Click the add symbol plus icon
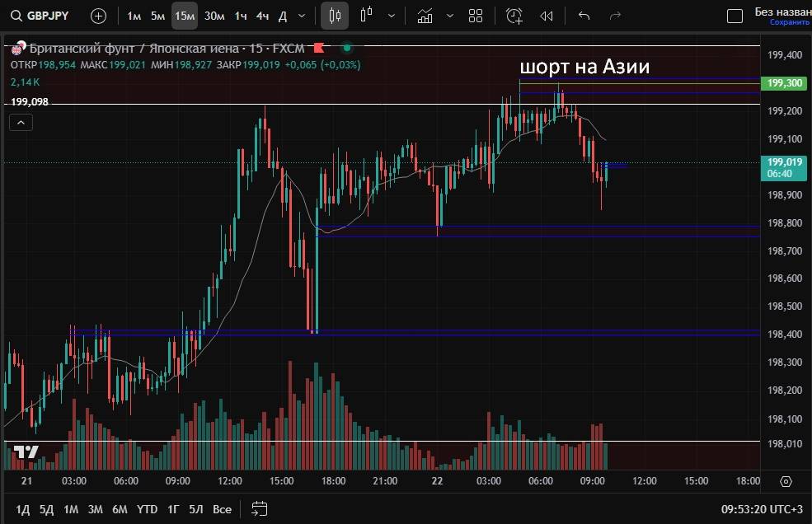The height and width of the screenshot is (524, 812). pos(98,16)
